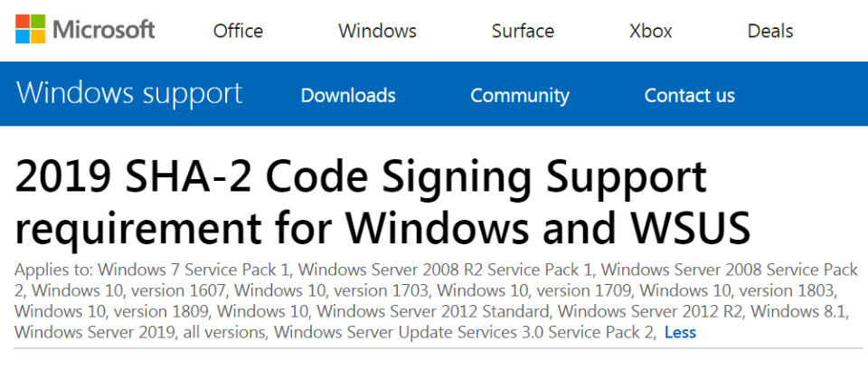Go to the Surface navigation link
The width and height of the screenshot is (868, 380).
[x=523, y=31]
